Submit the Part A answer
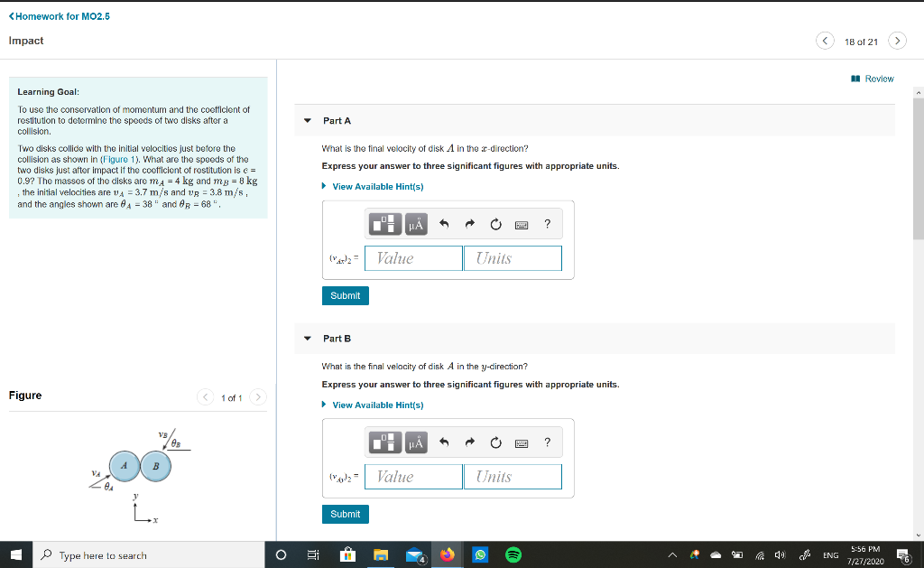This screenshot has width=924, height=568. click(x=345, y=295)
